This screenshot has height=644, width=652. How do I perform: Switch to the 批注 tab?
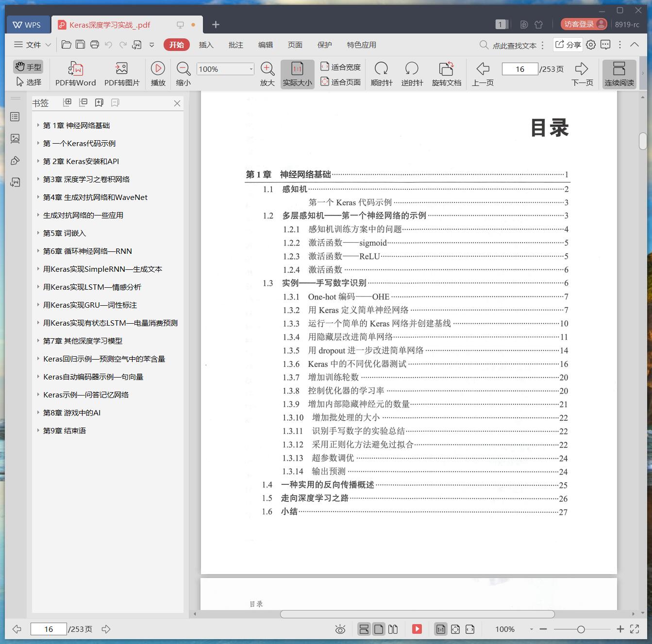tap(235, 45)
